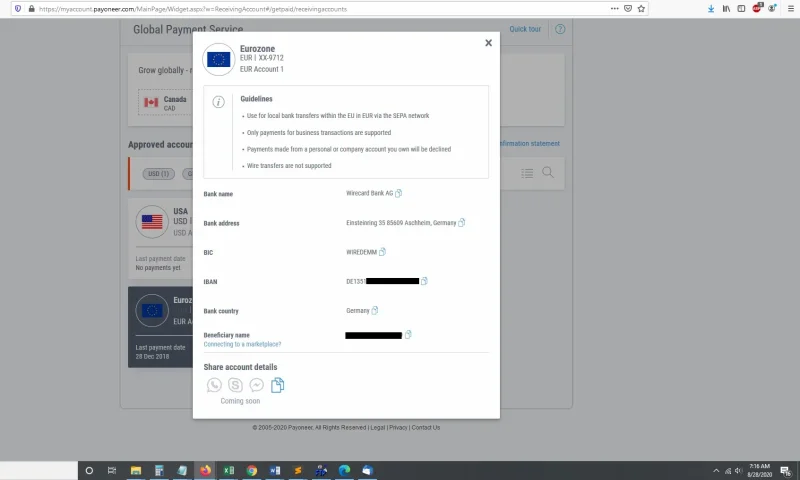Open Excel from taskbar
The height and width of the screenshot is (480, 800).
[x=229, y=470]
